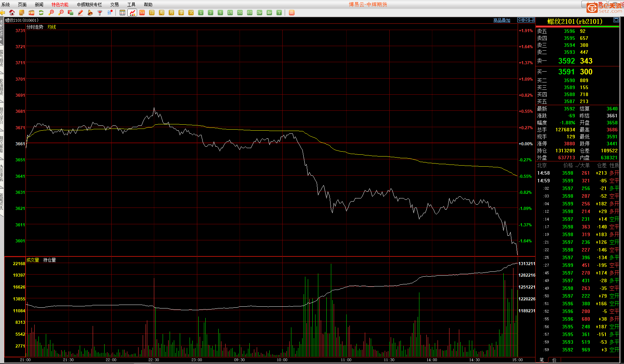The height and width of the screenshot is (364, 624).
Task: Click the green 'Y' period button
Action: (x=279, y=13)
